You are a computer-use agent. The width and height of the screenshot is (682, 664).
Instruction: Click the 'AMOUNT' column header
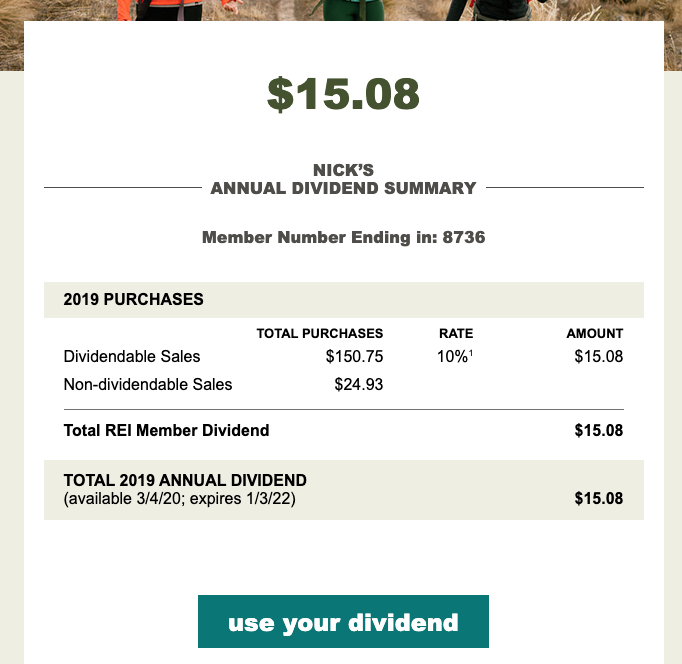[x=595, y=333]
